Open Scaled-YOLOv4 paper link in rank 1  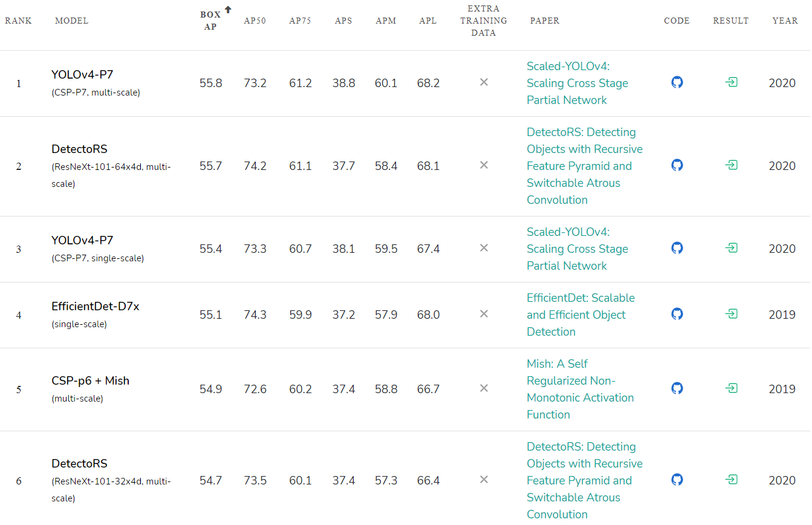[577, 83]
